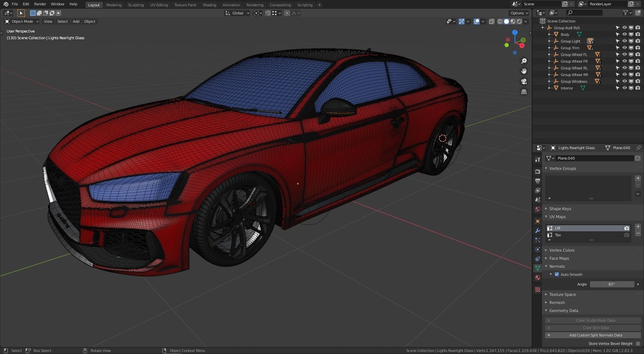The image size is (644, 354).
Task: Open the Add menu in viewport header
Action: [76, 21]
